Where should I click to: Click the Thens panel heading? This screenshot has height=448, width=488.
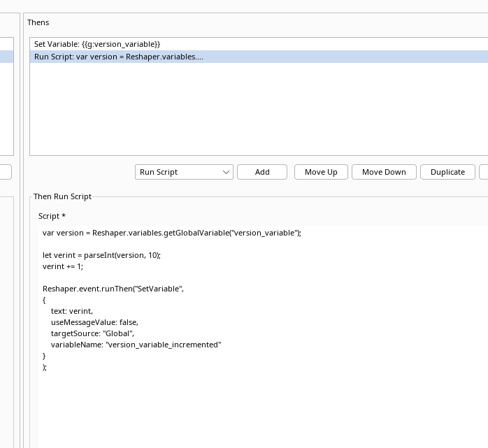click(38, 22)
